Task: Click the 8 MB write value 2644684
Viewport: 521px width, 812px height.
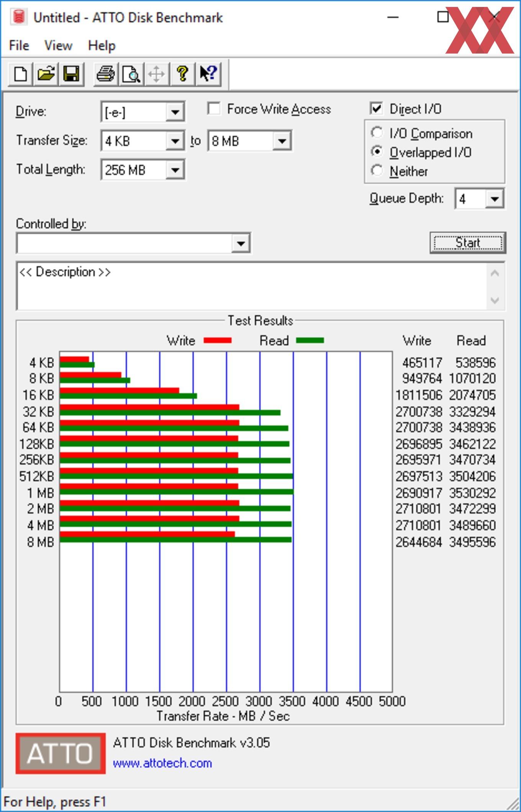Action: point(419,542)
